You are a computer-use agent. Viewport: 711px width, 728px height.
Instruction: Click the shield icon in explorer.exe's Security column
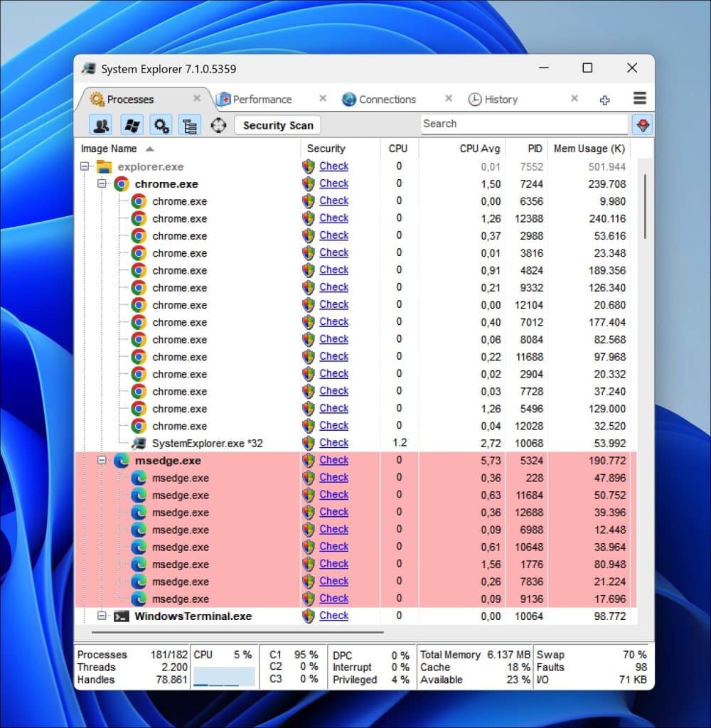point(308,166)
